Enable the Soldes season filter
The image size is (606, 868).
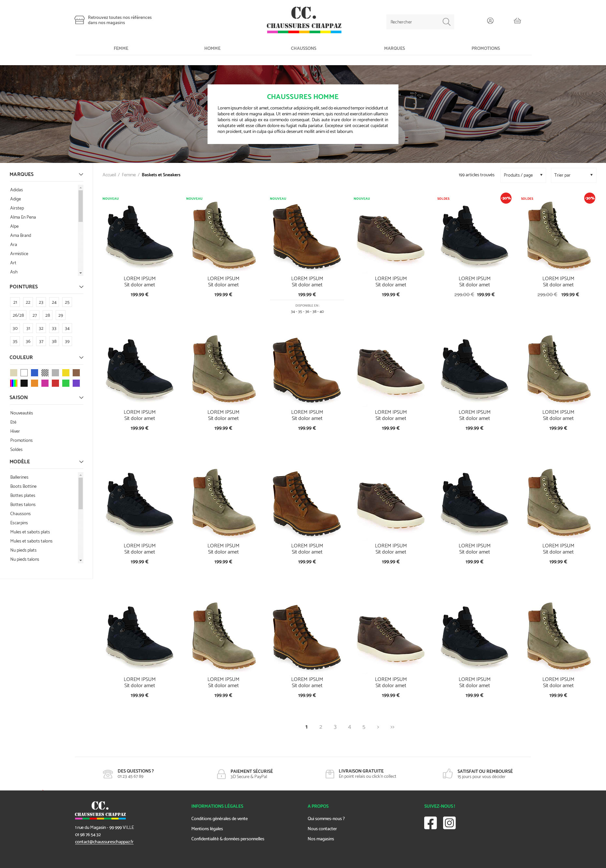coord(16,450)
